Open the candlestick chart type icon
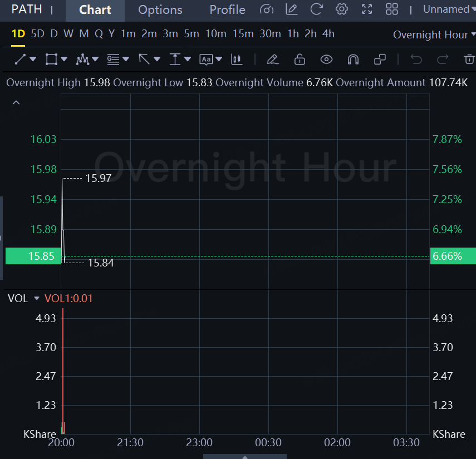476x459 pixels. pos(237,59)
